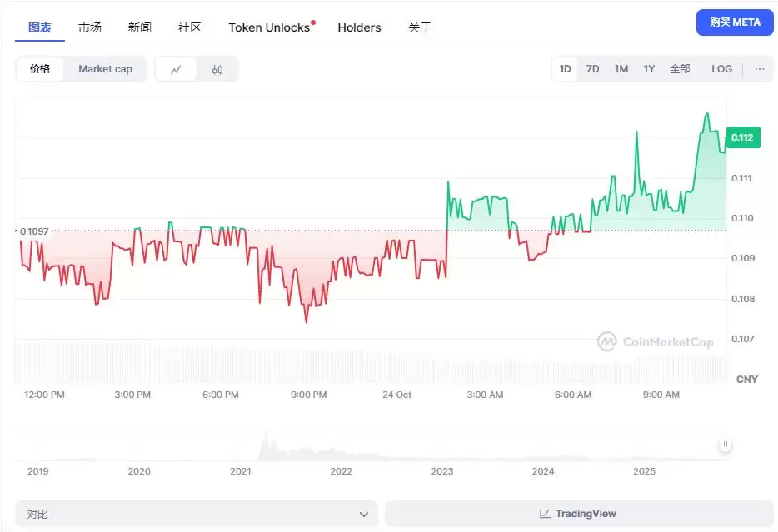
Task: Open the three-dots more options menu
Action: click(x=759, y=69)
